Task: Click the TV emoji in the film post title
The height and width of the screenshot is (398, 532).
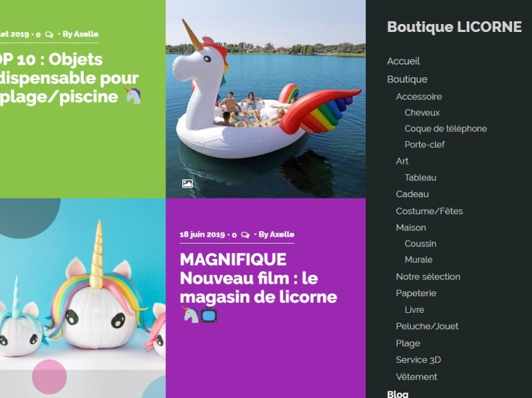Action: coord(209,314)
